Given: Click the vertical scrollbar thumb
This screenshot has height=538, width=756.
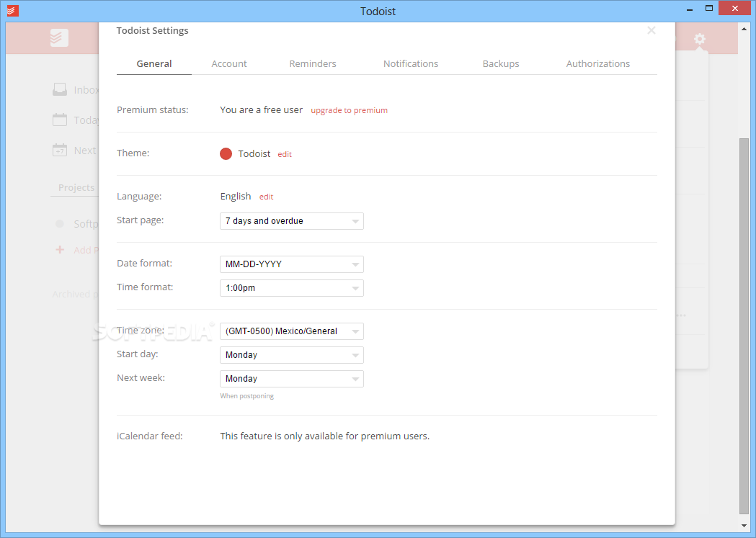Looking at the screenshot, I should tap(744, 326).
